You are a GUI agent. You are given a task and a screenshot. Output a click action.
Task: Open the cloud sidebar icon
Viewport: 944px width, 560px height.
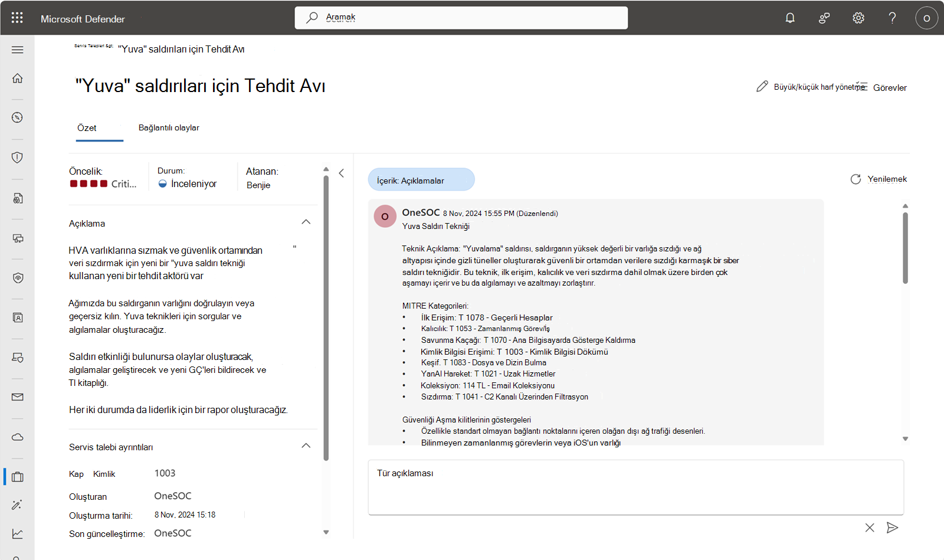pos(18,437)
